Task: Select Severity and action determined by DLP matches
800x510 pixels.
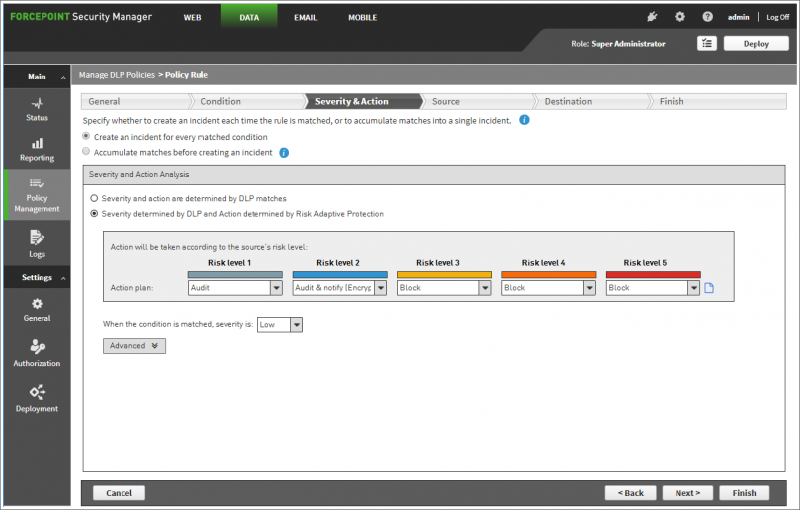Action: coord(94,198)
